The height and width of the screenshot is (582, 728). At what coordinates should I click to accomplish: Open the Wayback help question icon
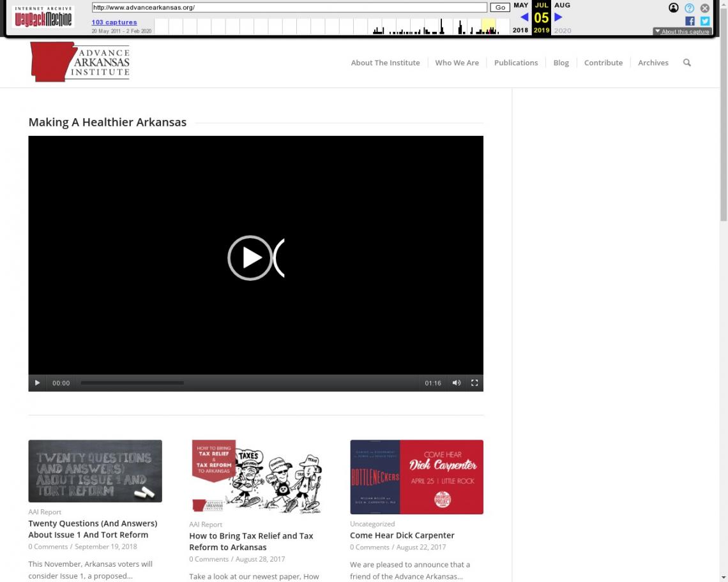coord(689,8)
